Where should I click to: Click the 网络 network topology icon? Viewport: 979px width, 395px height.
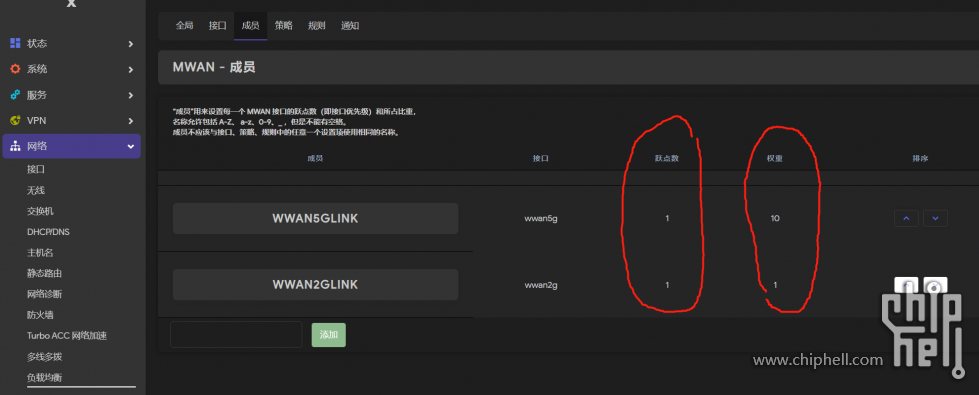click(15, 146)
